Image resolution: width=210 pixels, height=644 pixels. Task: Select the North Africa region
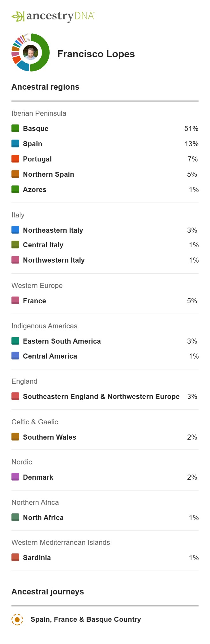point(43,518)
